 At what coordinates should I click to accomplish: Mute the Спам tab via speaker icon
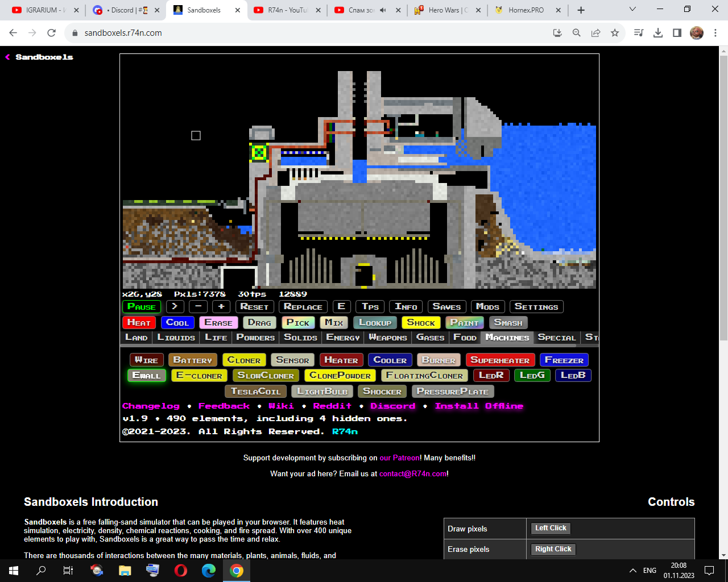click(383, 10)
